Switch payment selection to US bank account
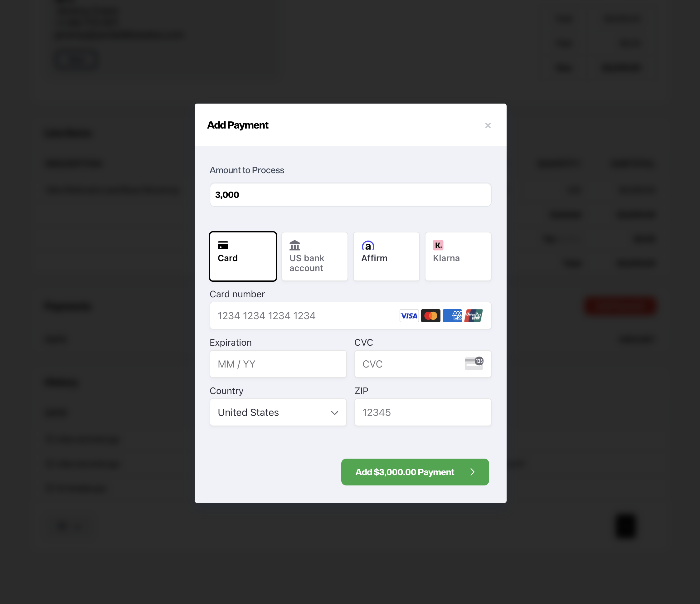Screen dimensions: 700x604 tap(314, 256)
